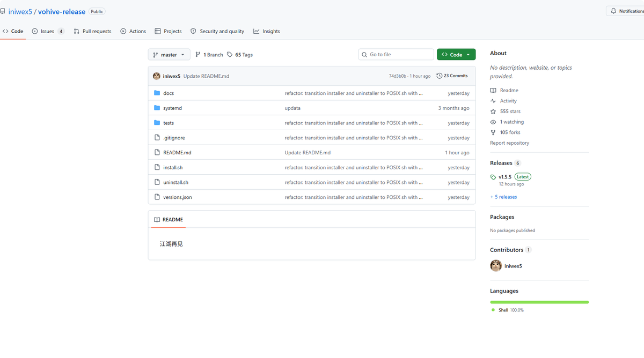Open the tests folder
The width and height of the screenshot is (644, 358).
tap(169, 123)
